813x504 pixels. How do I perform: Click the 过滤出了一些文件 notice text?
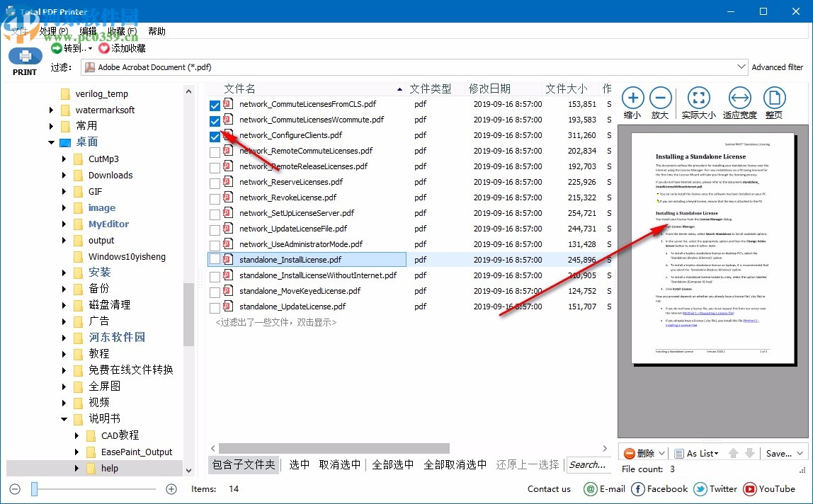[276, 323]
